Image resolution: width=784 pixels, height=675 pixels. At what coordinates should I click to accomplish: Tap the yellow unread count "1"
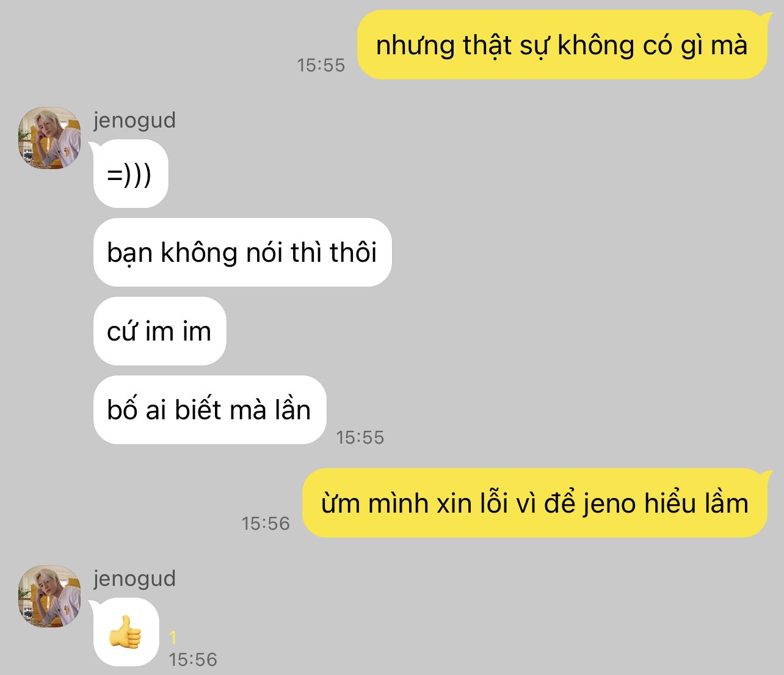pos(173,638)
